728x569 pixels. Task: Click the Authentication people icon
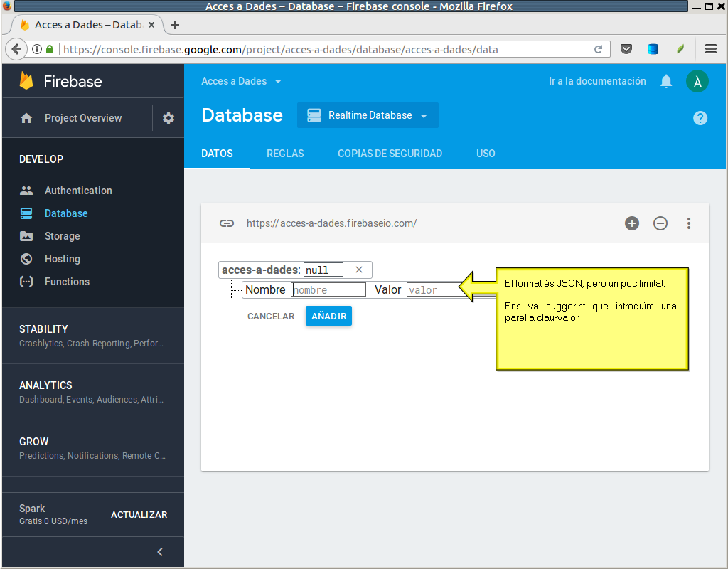[26, 191]
